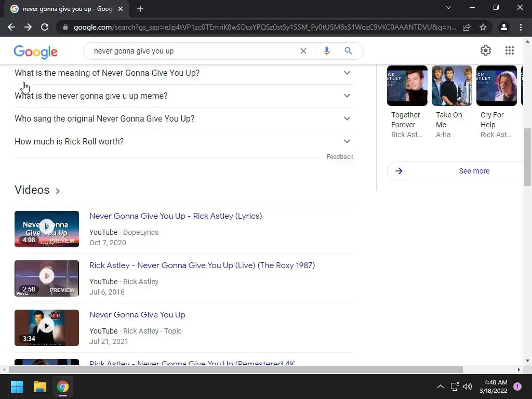The image size is (532, 399).
Task: Open a new browser tab
Action: point(140,9)
